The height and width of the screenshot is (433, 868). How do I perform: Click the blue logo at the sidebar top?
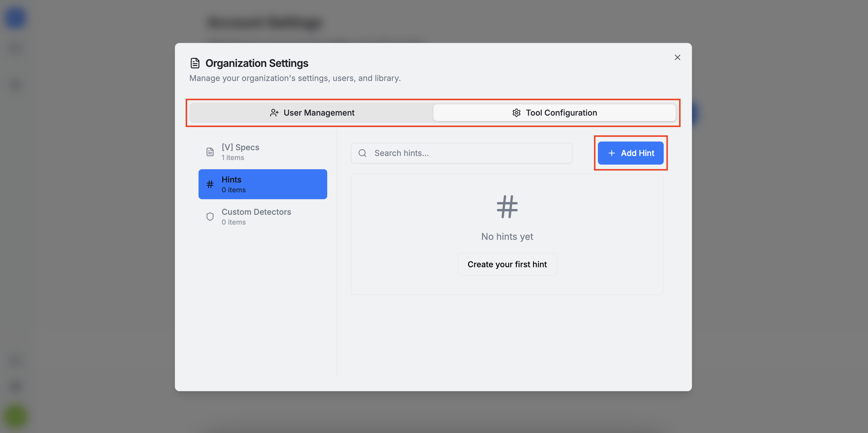pyautogui.click(x=16, y=18)
